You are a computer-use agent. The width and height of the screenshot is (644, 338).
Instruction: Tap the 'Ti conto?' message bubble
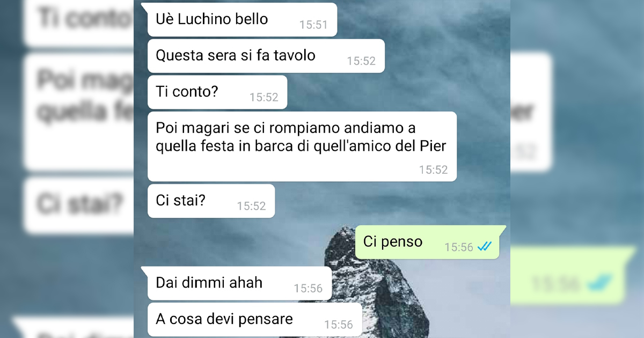click(217, 92)
